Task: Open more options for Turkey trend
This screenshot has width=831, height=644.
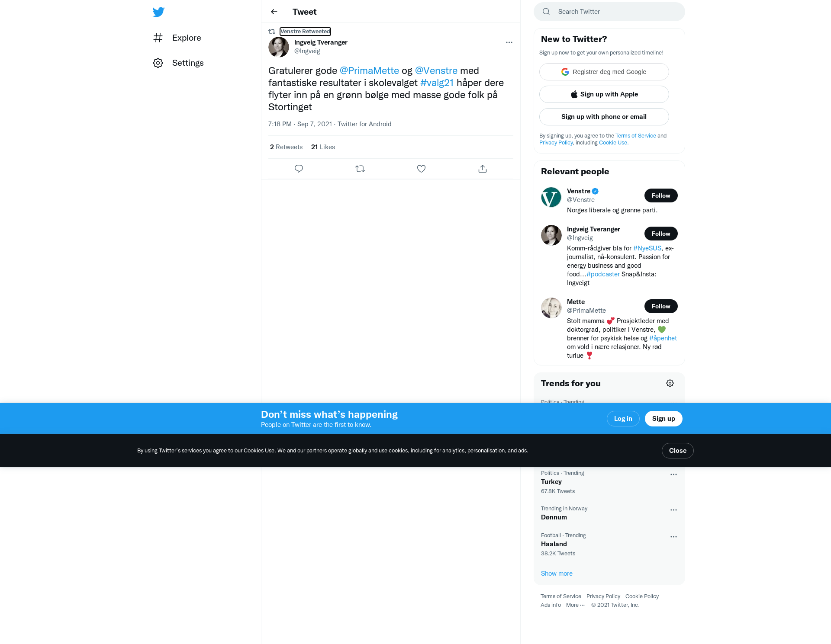Action: click(x=673, y=474)
